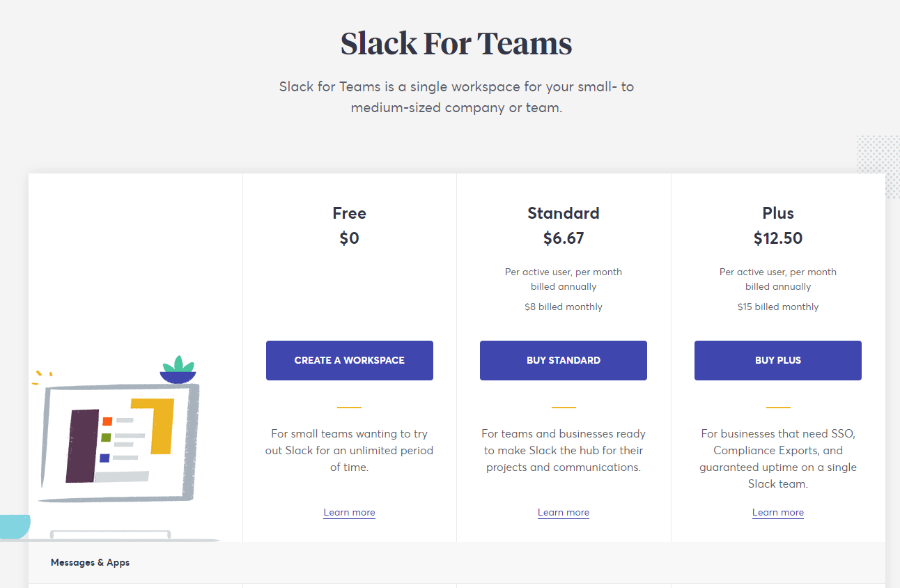Click the BUY PLUS button

pyautogui.click(x=777, y=360)
